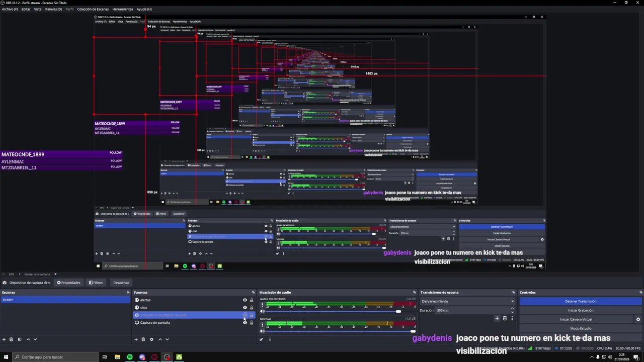Open Audio del escritorio three-dot options
The width and height of the screenshot is (644, 362).
262,305
